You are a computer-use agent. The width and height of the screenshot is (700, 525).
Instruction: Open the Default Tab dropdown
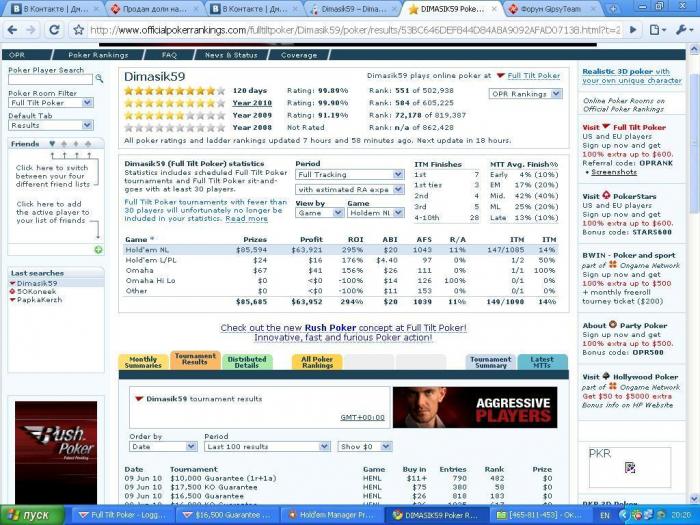51,125
